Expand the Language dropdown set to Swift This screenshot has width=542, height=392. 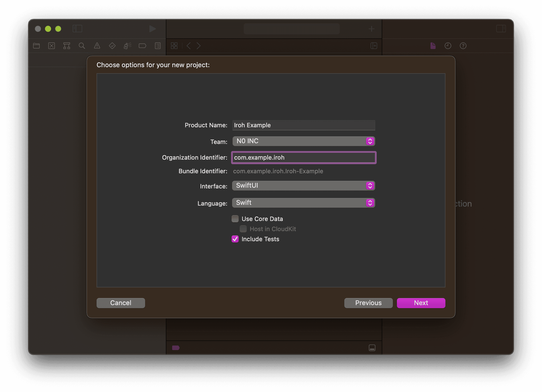click(x=303, y=203)
